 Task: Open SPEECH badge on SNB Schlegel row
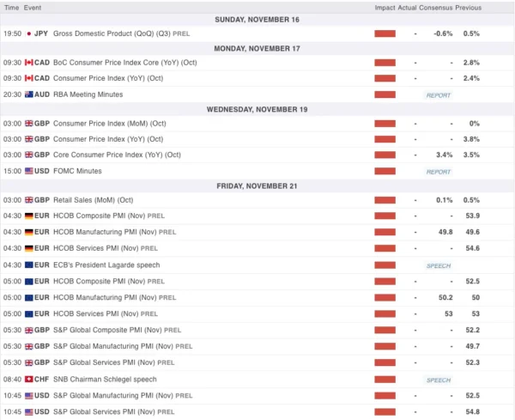pyautogui.click(x=438, y=380)
